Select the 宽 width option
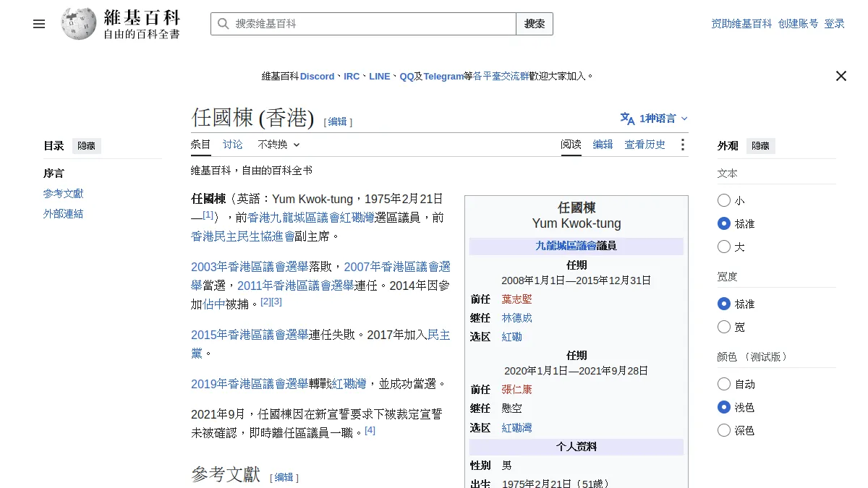 pyautogui.click(x=724, y=327)
